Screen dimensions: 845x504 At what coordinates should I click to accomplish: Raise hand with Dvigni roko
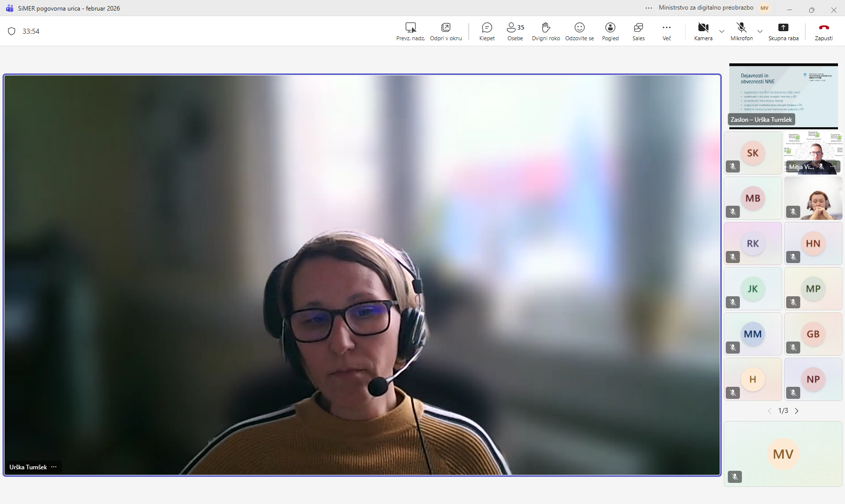click(546, 31)
